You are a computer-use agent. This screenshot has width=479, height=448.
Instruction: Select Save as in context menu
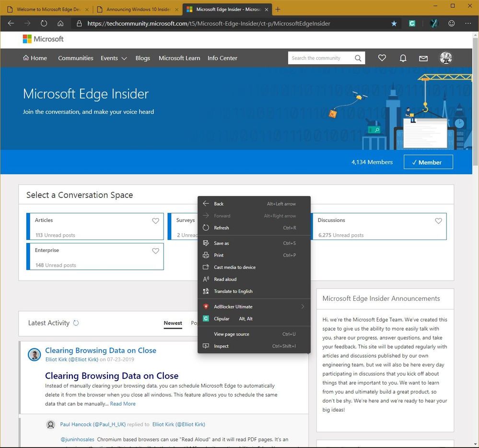[254, 243]
